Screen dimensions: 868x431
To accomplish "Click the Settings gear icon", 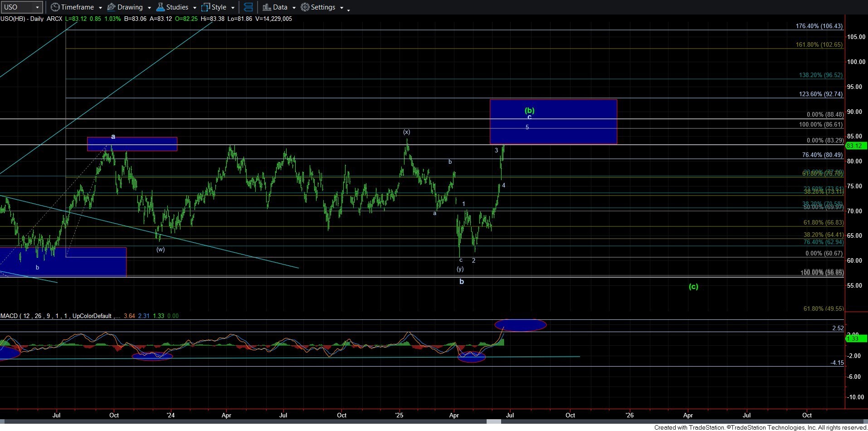I will pyautogui.click(x=305, y=7).
